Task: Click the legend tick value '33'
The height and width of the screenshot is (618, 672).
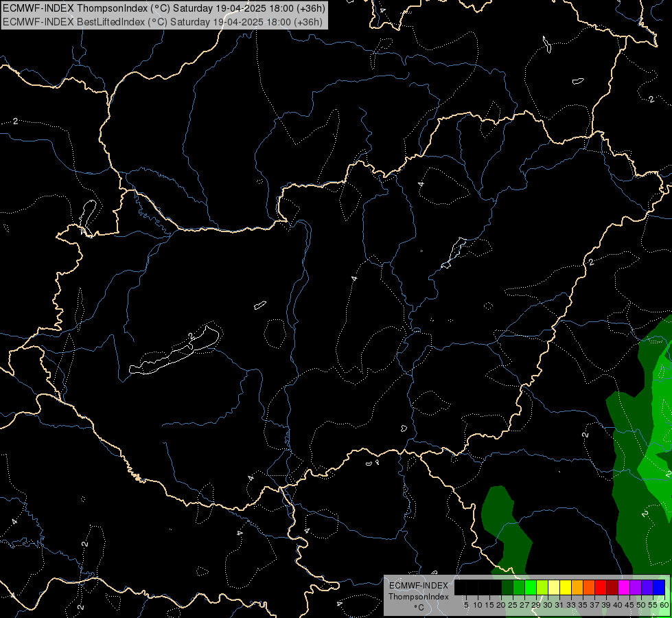Action: click(571, 605)
